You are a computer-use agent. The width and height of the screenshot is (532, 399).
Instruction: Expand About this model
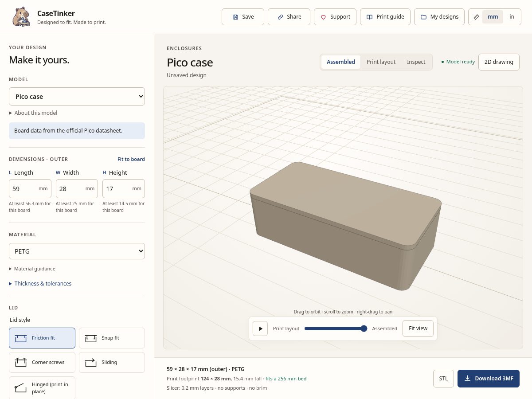point(33,113)
